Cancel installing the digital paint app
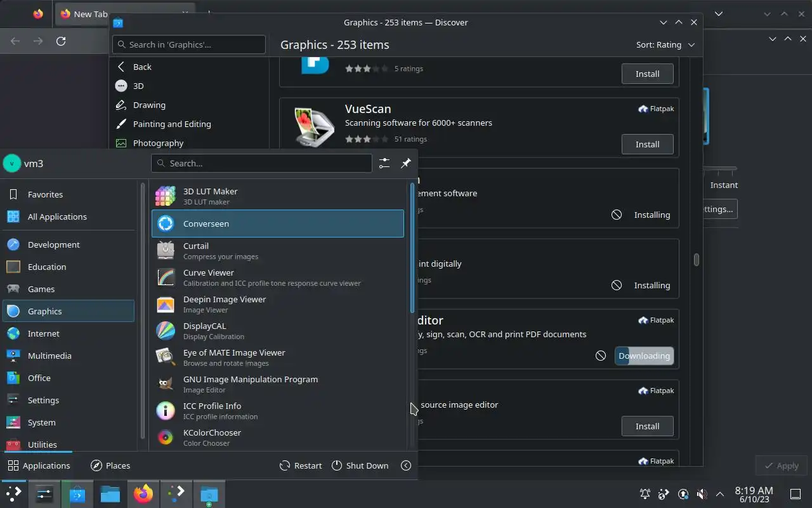 (617, 285)
